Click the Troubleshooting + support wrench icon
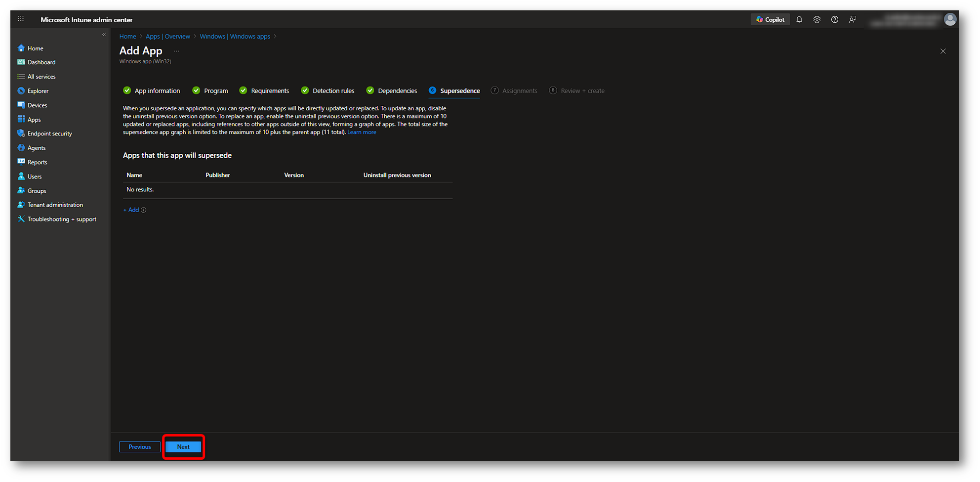The width and height of the screenshot is (980, 482). [x=21, y=219]
